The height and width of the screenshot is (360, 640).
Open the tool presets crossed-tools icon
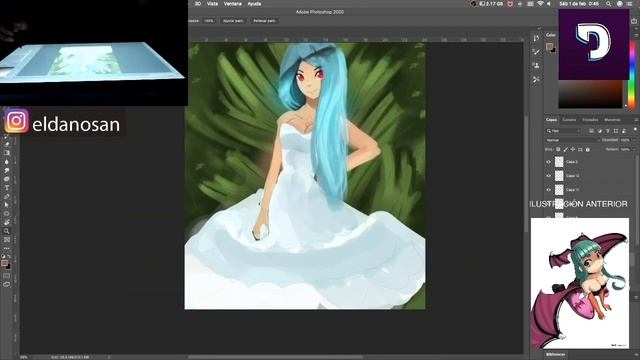click(x=536, y=79)
